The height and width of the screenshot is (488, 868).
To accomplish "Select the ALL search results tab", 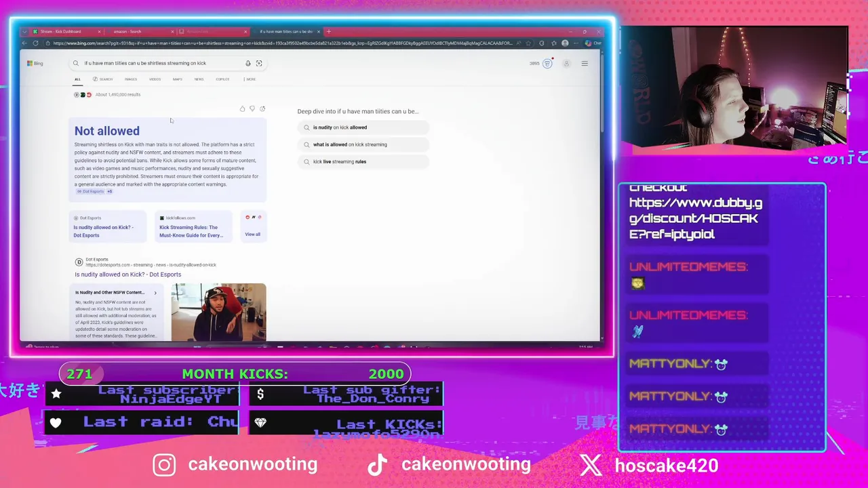I will [77, 79].
